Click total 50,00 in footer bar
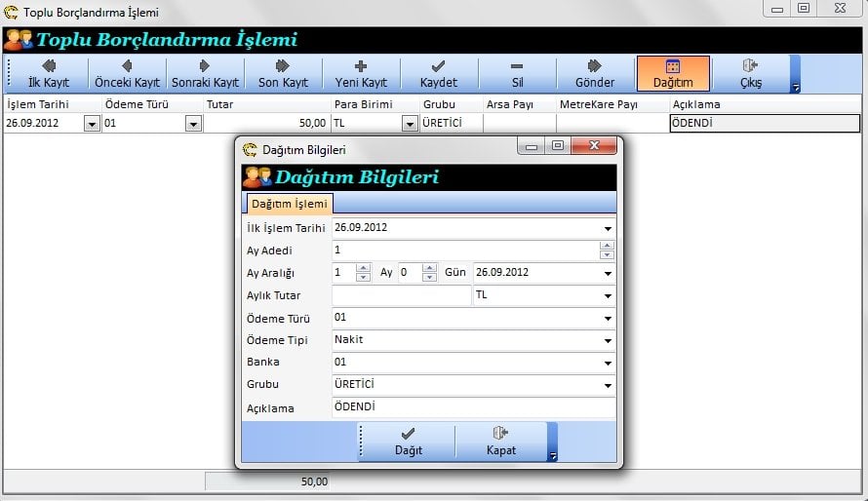This screenshot has height=501, width=868. tap(267, 482)
